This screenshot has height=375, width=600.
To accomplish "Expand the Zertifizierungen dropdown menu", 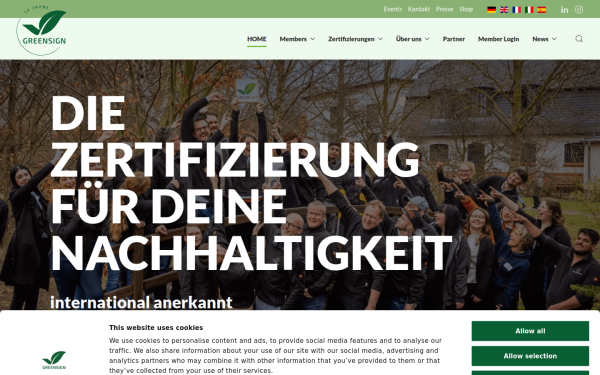I will point(355,39).
